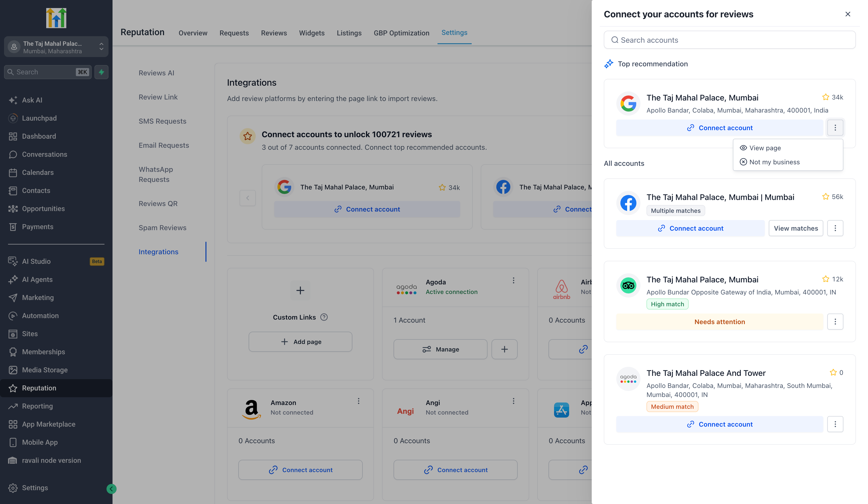Click Connect account on the Google recommendation card
Screen dimensions: 868x504
tap(367, 209)
